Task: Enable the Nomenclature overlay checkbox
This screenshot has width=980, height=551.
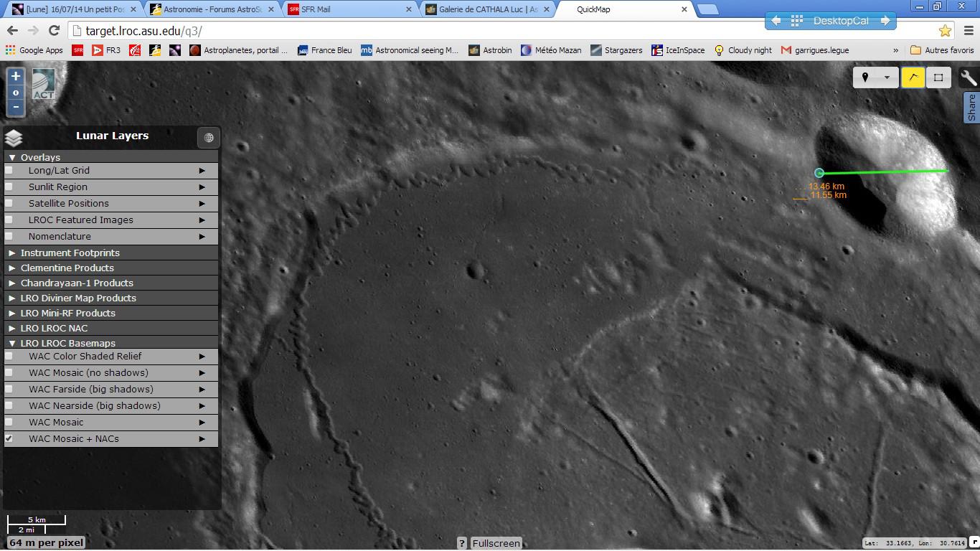Action: point(9,236)
